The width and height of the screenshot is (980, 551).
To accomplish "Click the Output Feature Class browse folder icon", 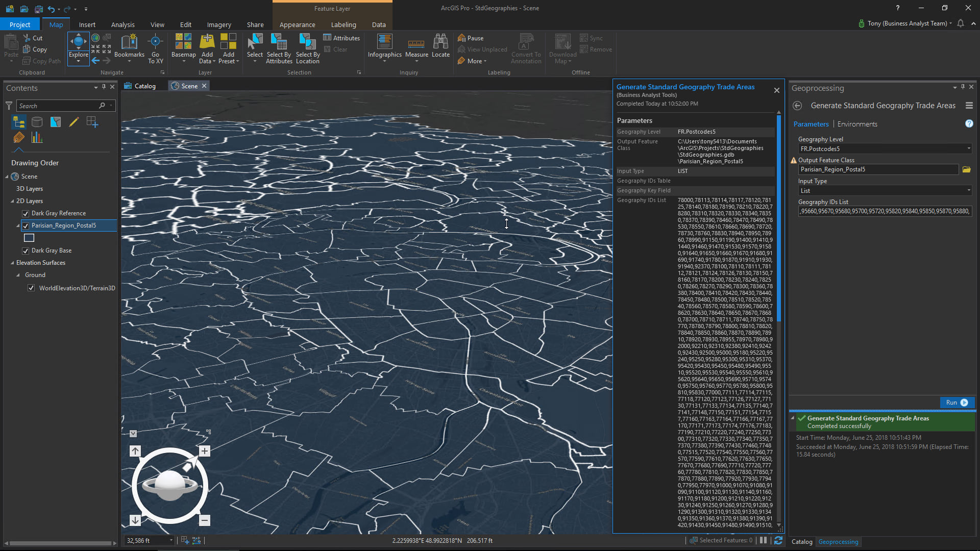I will pyautogui.click(x=966, y=169).
